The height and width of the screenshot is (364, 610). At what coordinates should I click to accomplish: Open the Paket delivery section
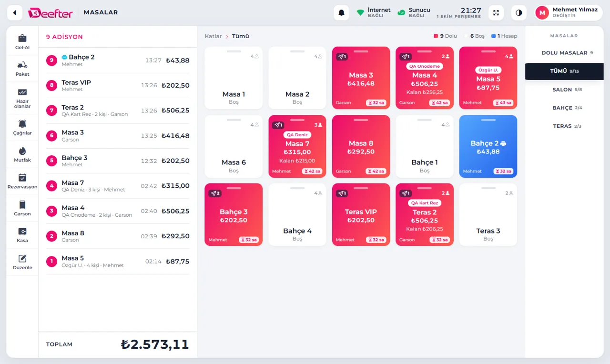(22, 69)
